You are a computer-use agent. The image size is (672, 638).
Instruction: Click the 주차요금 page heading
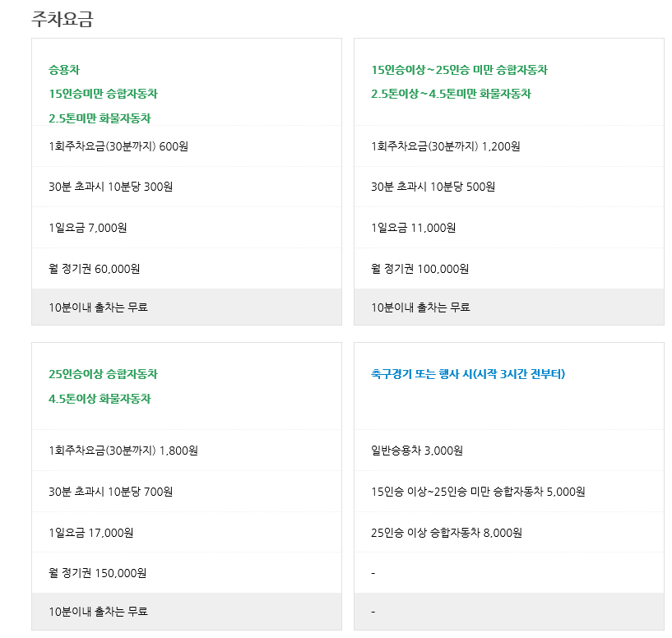coord(63,19)
